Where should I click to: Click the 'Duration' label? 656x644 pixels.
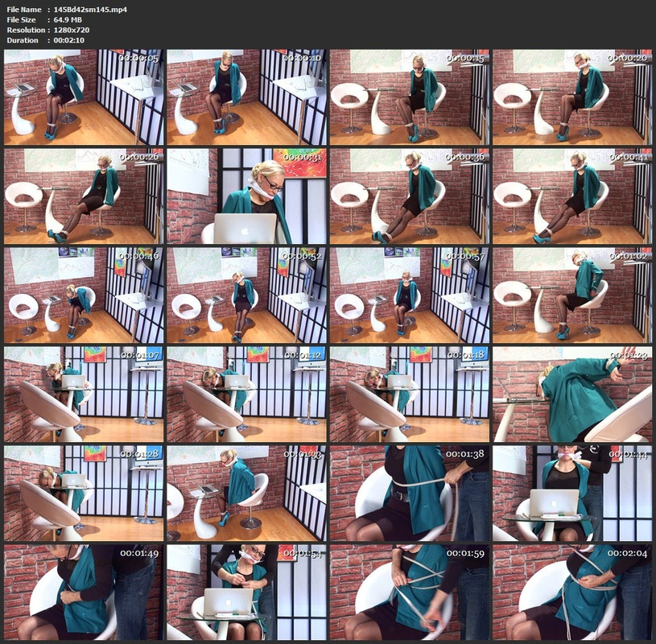(23, 40)
